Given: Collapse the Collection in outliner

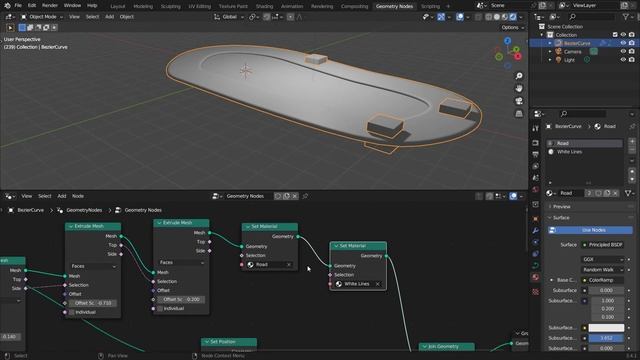Looking at the screenshot, I should tap(542, 35).
